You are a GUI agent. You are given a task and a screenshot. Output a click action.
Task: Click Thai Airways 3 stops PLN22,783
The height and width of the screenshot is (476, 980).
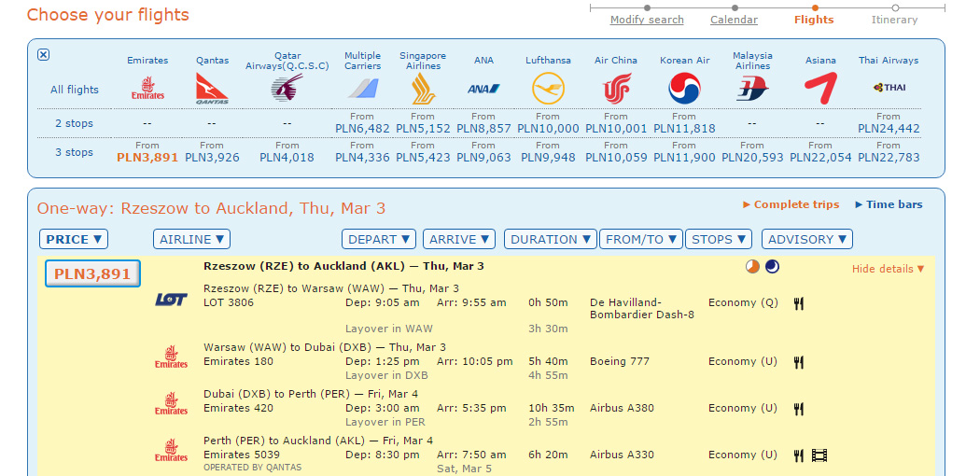coord(889,158)
